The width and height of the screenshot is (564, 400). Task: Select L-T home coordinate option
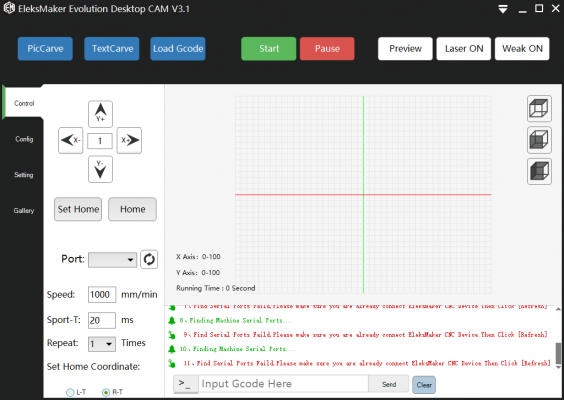(x=76, y=392)
